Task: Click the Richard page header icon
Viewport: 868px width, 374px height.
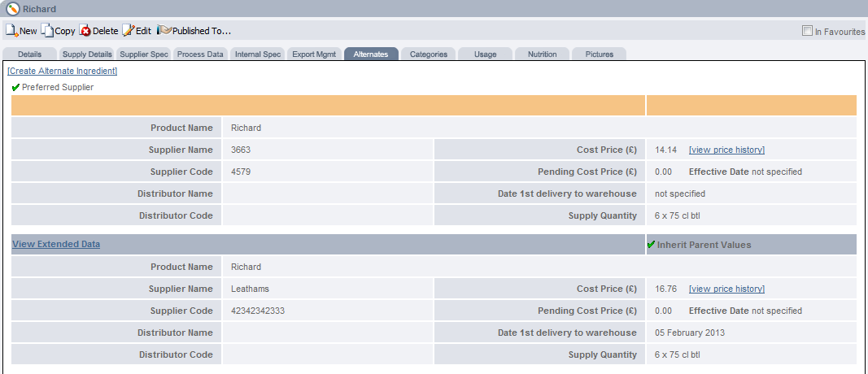Action: [12, 9]
